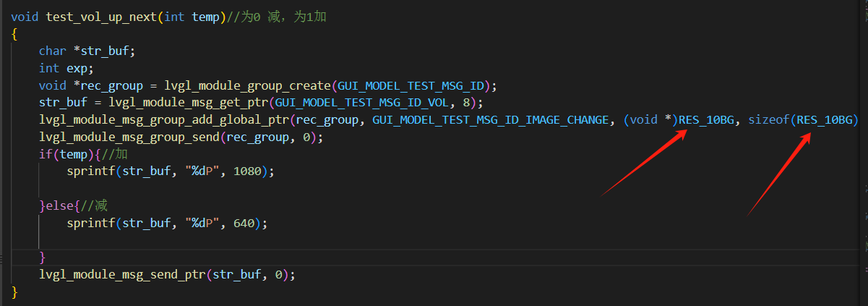Click RES_10BG inside the sizeof parentheses
This screenshot has width=868, height=306.
pyautogui.click(x=823, y=119)
